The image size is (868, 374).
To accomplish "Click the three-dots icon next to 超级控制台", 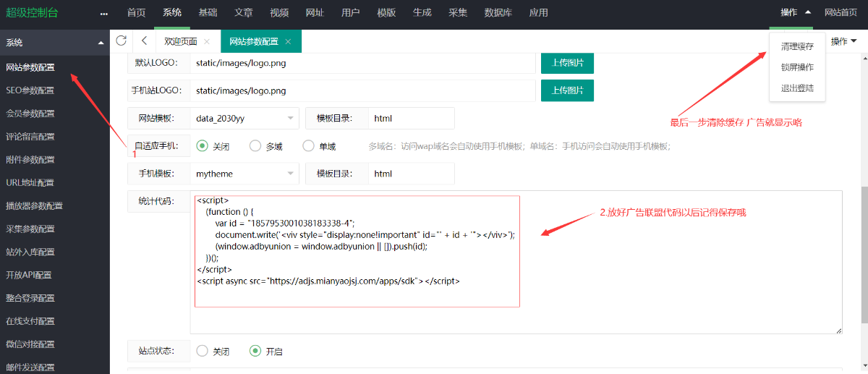I will click(104, 13).
